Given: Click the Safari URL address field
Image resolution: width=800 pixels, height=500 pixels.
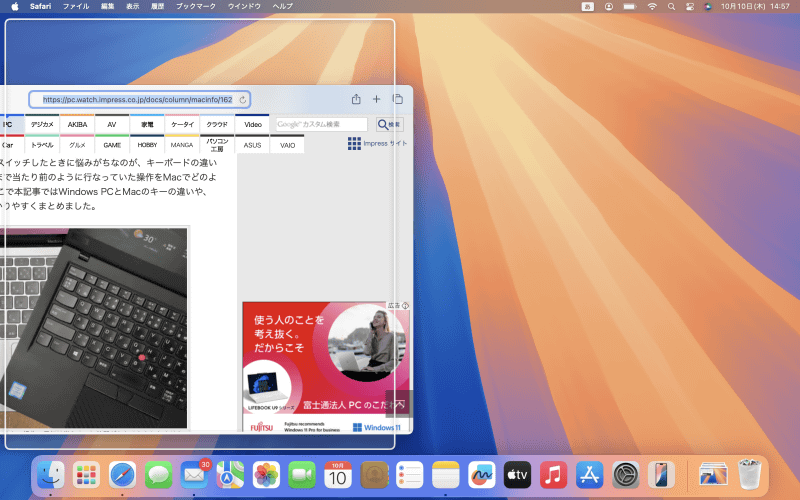Looking at the screenshot, I should click(139, 99).
